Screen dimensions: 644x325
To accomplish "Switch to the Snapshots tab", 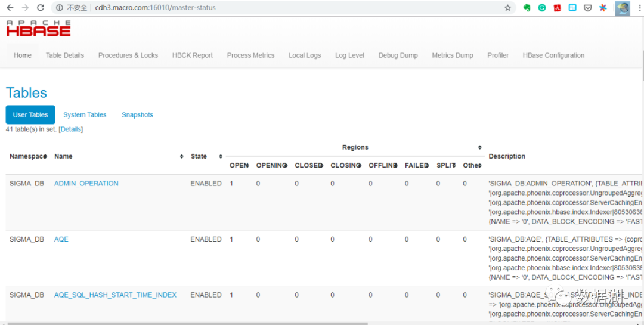I will (x=137, y=115).
